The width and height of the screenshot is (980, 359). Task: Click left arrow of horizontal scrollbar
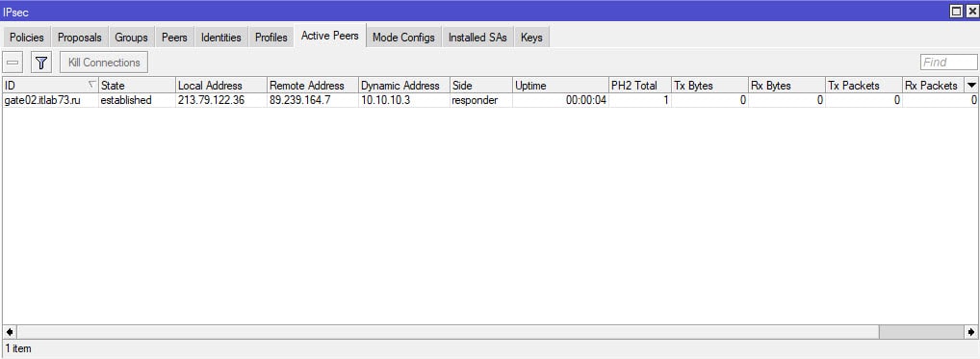[x=10, y=331]
